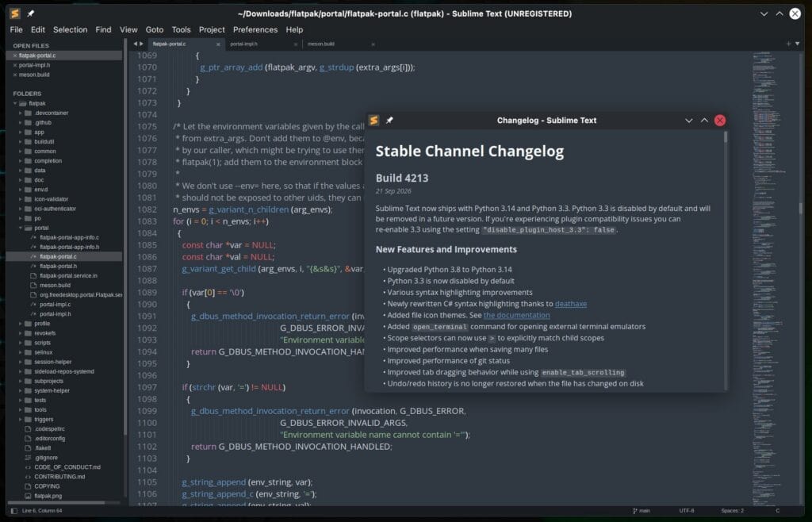The image size is (812, 522).
Task: Click the COPYING file icon
Action: coord(28,486)
